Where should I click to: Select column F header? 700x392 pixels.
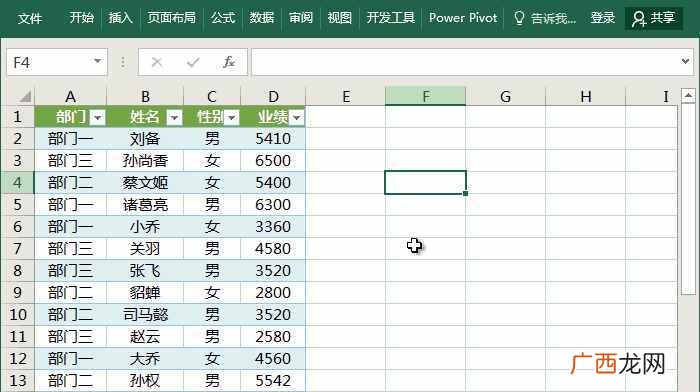(x=425, y=96)
